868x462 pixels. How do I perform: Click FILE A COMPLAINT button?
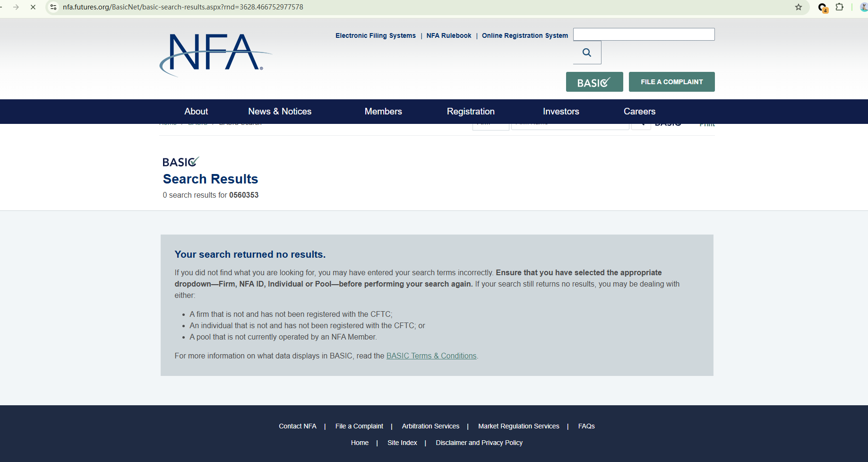click(x=671, y=82)
